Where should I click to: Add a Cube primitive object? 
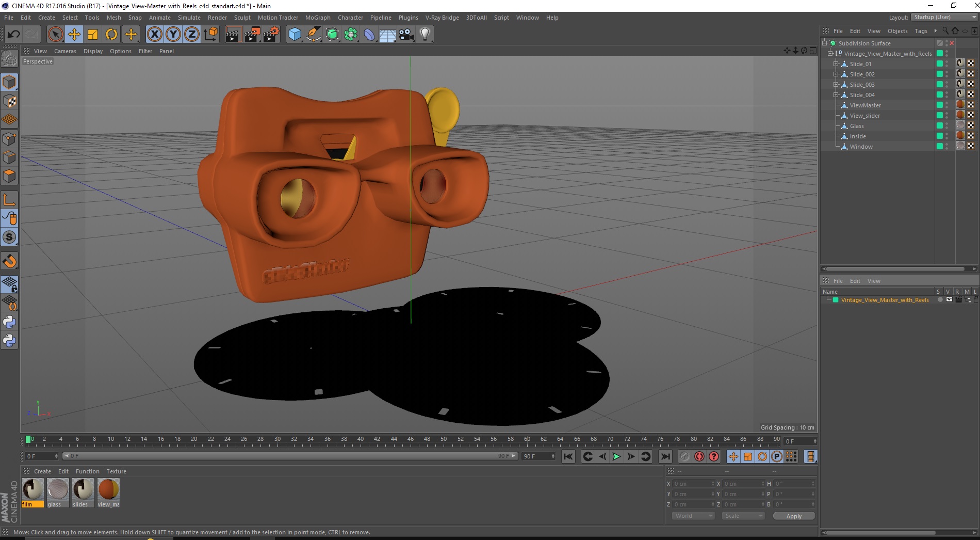pyautogui.click(x=295, y=35)
